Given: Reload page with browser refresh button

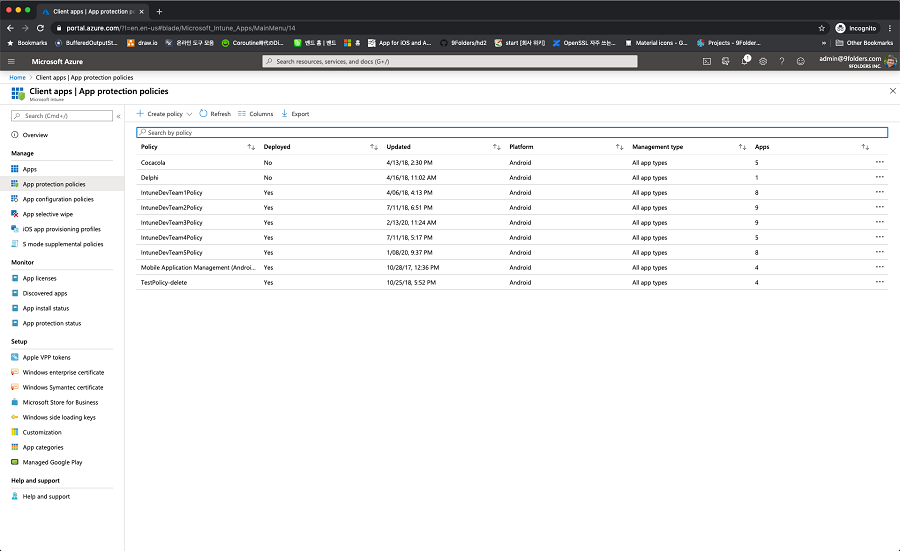Looking at the screenshot, I should pos(40,28).
